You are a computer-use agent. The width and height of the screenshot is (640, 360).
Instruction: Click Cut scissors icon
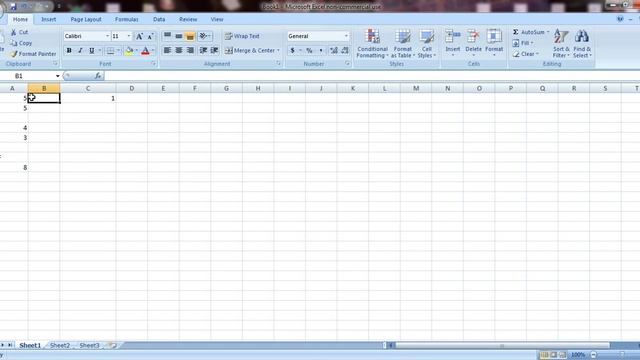point(13,32)
